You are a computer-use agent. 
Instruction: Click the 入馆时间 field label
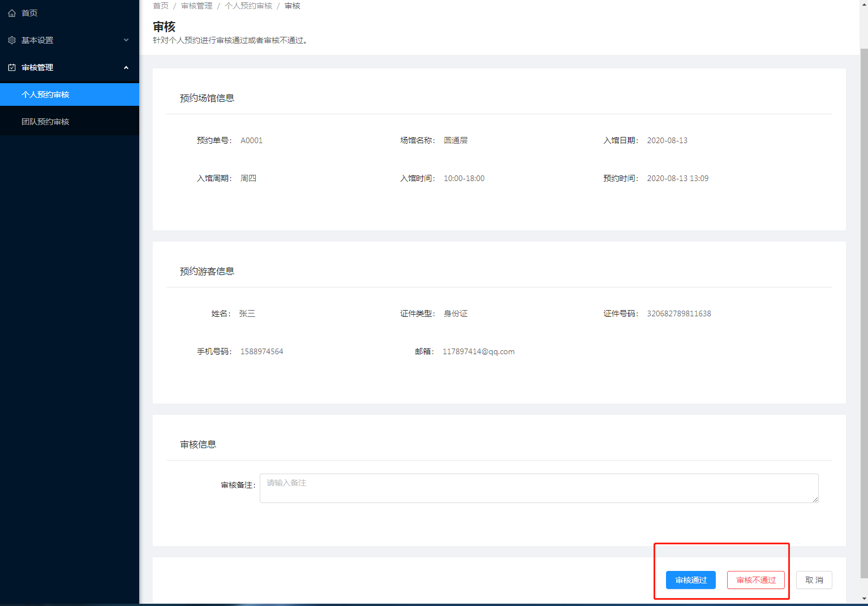coord(418,178)
